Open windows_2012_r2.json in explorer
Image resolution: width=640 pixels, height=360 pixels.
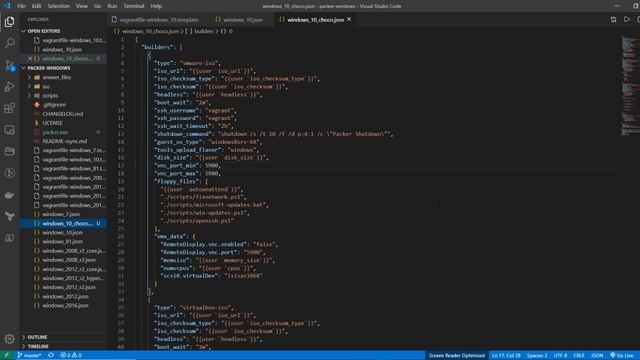click(x=64, y=287)
